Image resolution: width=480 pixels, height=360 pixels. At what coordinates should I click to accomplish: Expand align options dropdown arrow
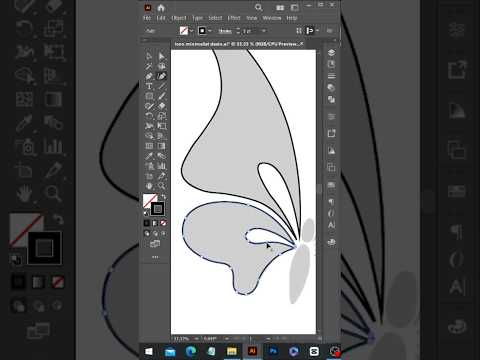tap(317, 31)
